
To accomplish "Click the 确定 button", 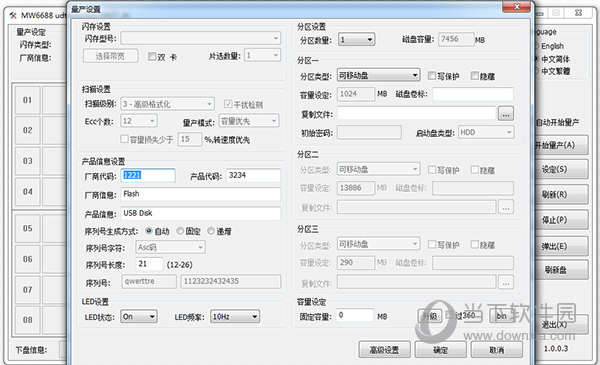I will pos(440,349).
